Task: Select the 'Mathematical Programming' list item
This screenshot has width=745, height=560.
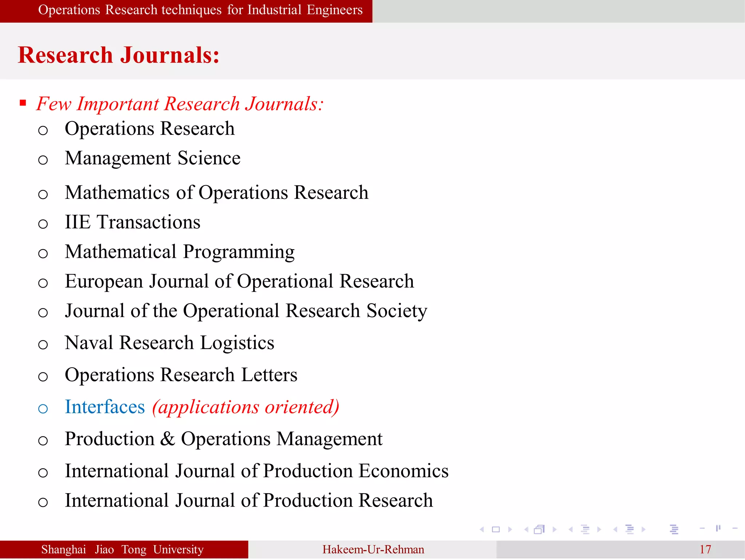Action: 180,252
